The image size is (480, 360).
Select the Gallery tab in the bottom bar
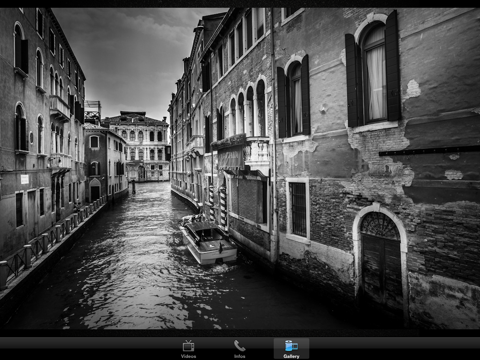tap(291, 349)
